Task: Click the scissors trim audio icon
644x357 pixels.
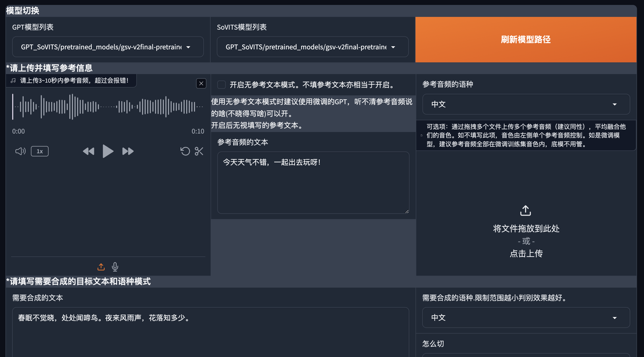Action: [x=199, y=151]
